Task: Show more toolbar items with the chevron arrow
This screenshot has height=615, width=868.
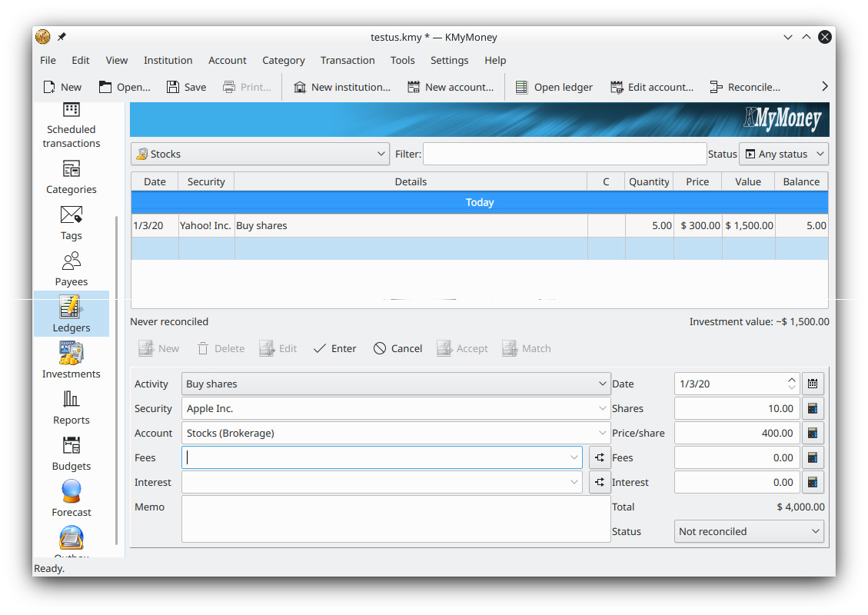Action: coord(825,86)
